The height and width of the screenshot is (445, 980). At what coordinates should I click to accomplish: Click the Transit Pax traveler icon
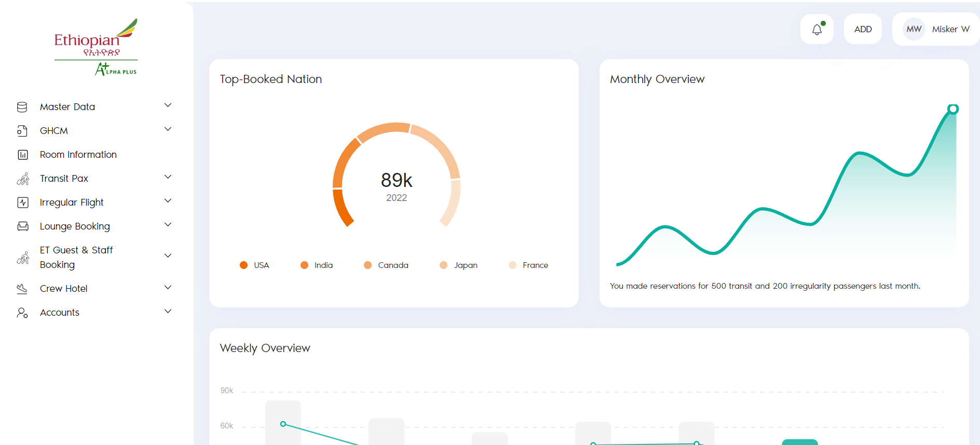(x=23, y=179)
